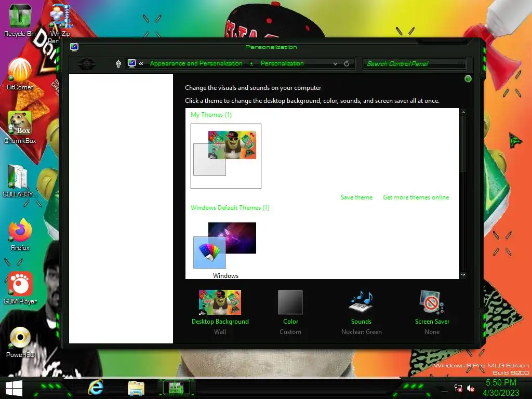This screenshot has height=399, width=532.
Task: Click the My Themes (1) heading
Action: click(211, 115)
